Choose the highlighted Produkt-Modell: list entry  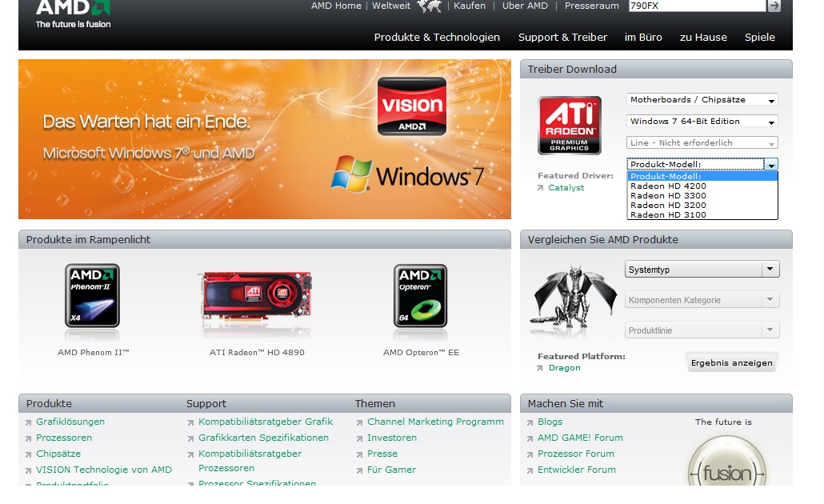coord(702,177)
